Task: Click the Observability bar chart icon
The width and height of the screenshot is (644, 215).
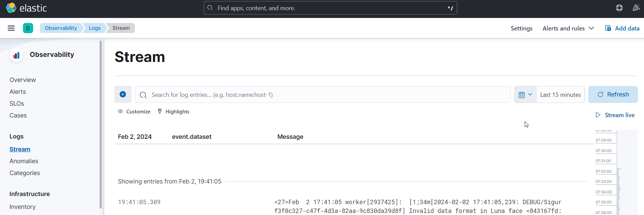Action: click(x=16, y=55)
